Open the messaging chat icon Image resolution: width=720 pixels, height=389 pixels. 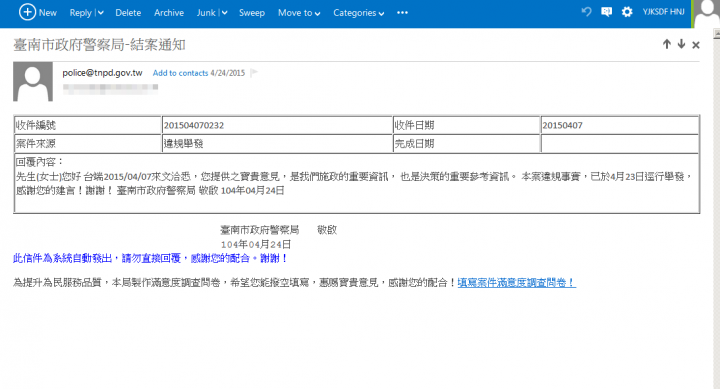click(606, 12)
